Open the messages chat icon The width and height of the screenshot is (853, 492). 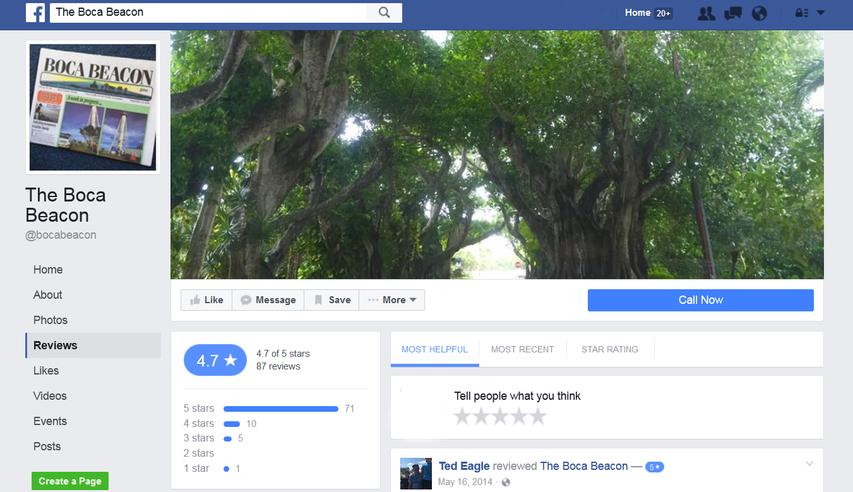point(733,13)
